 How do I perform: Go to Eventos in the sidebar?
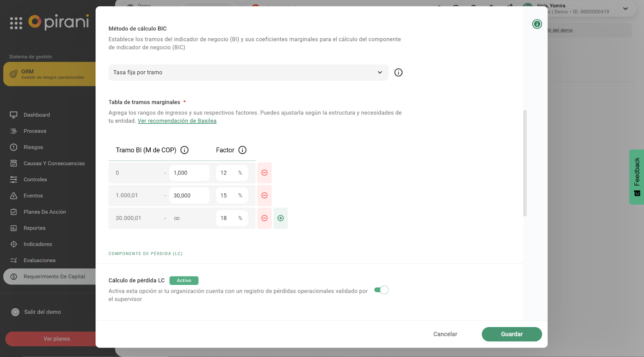pyautogui.click(x=33, y=196)
